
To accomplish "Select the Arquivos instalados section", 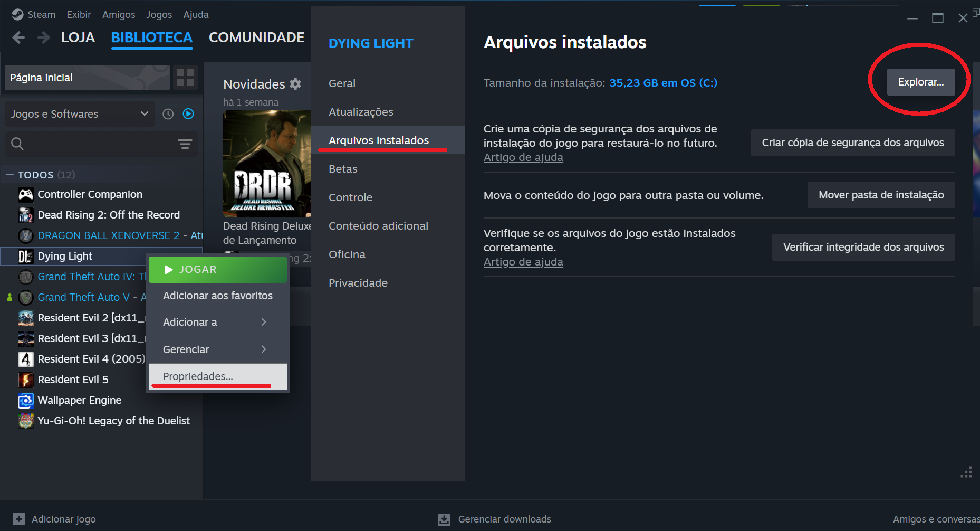I will 388,140.
